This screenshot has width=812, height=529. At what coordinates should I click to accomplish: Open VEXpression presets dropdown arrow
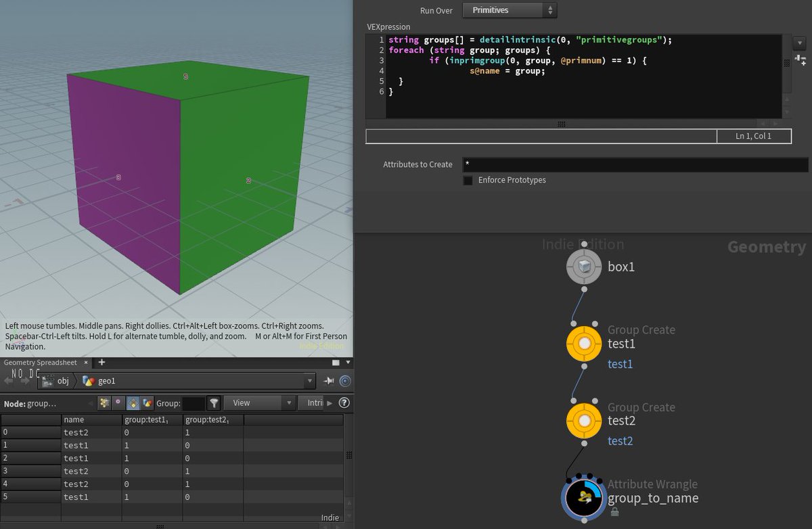click(798, 43)
